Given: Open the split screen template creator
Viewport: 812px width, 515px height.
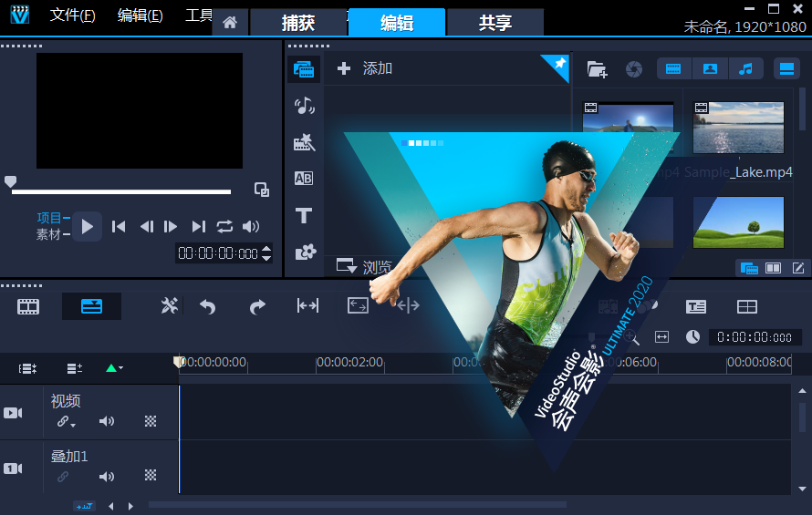Looking at the screenshot, I should coord(746,307).
